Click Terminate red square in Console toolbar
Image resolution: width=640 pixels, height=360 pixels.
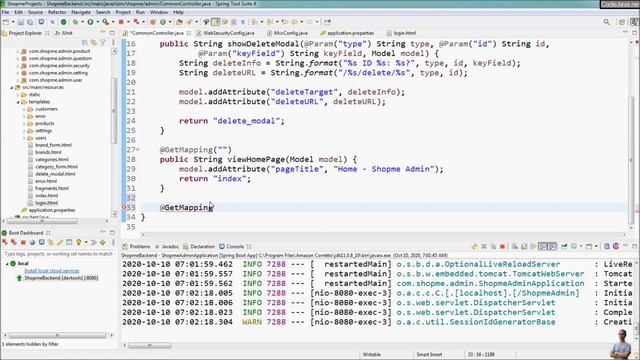point(502,247)
